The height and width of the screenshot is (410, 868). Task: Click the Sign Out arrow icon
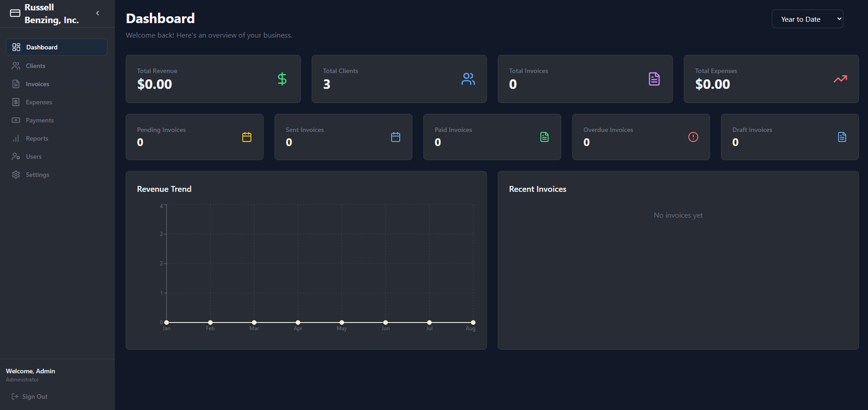click(15, 396)
